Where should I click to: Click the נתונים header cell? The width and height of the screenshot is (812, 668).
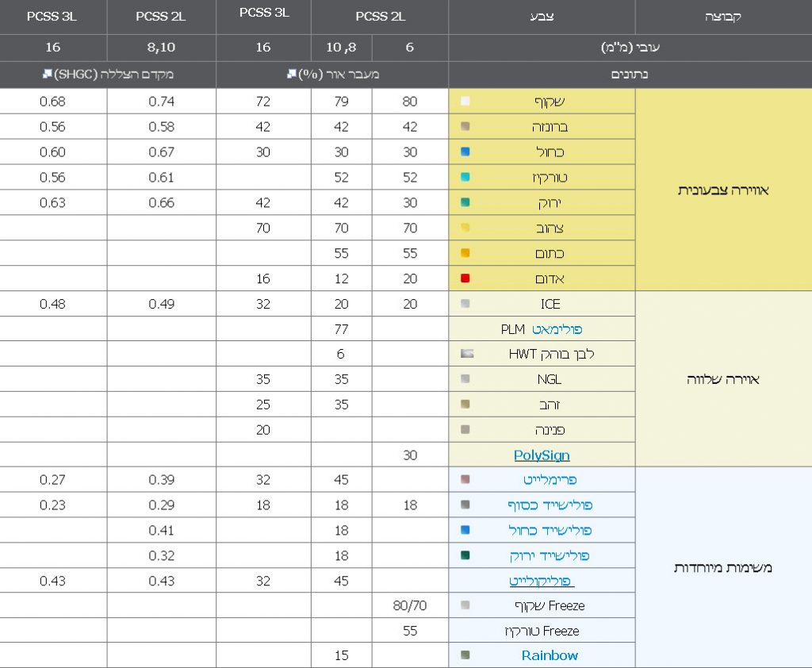[x=630, y=75]
